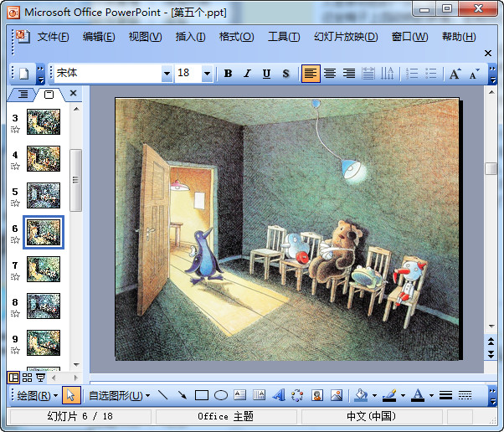Click the font size field showing 18
The image size is (504, 432).
click(188, 74)
